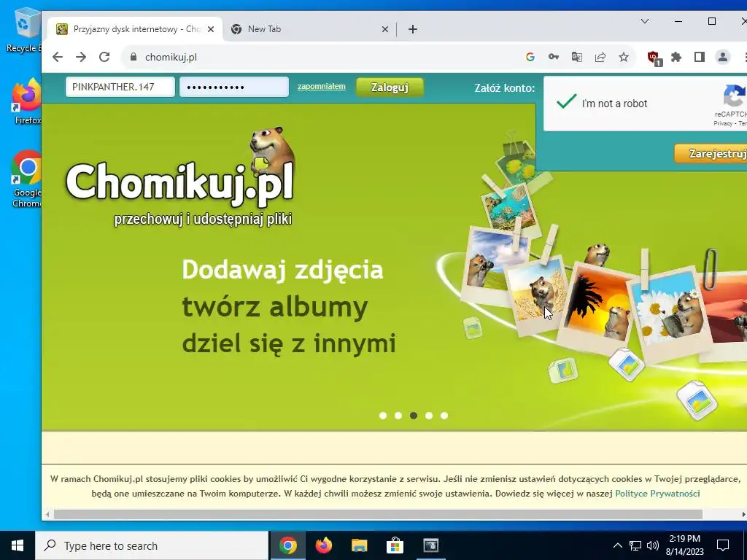Launch Firefox from the taskbar

click(x=323, y=545)
